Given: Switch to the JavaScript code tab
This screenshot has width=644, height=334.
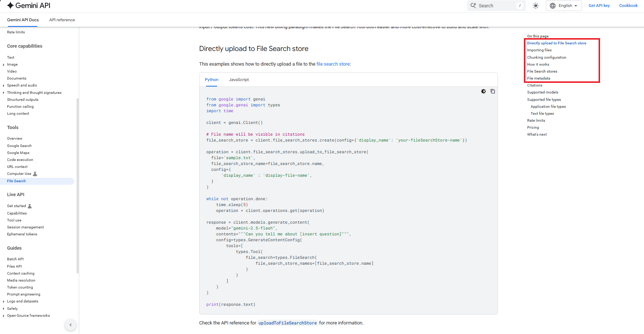Looking at the screenshot, I should 239,80.
